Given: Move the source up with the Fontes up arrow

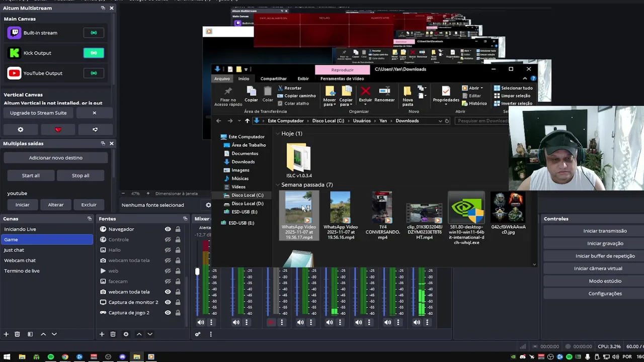Looking at the screenshot, I should [x=139, y=334].
